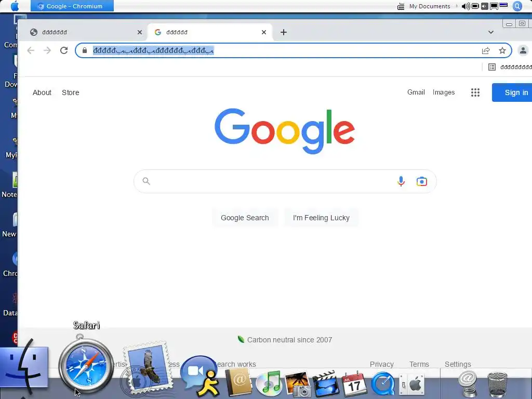
Task: Expand My Documents toolbar arrow
Action: 457,6
